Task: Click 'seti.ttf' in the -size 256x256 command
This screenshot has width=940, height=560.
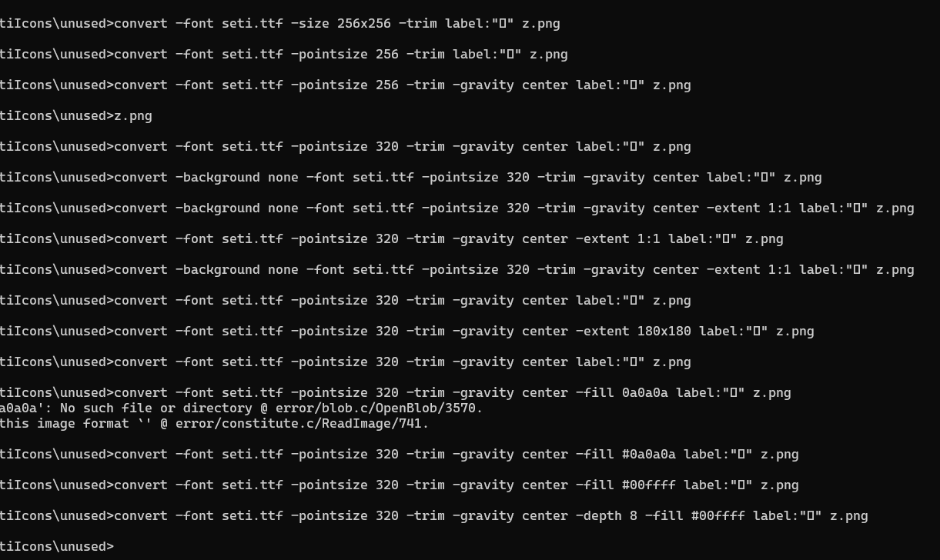Action: [x=252, y=23]
